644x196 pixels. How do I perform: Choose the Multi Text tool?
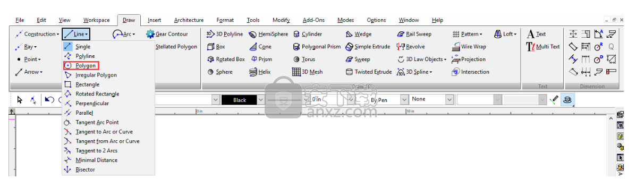[x=543, y=47]
